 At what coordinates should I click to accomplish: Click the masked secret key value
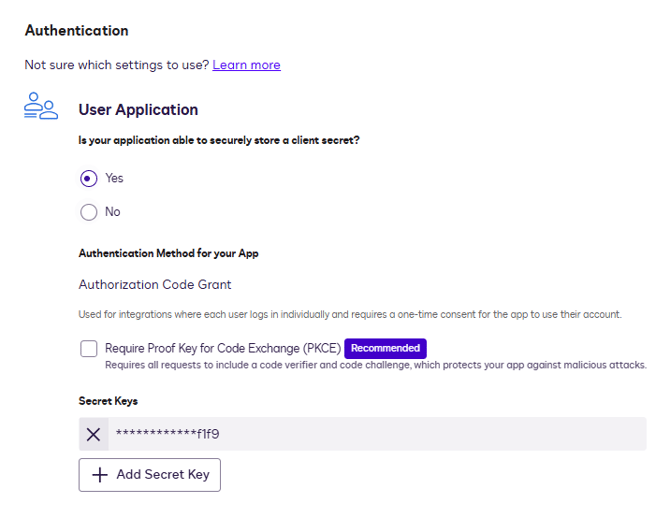[167, 434]
